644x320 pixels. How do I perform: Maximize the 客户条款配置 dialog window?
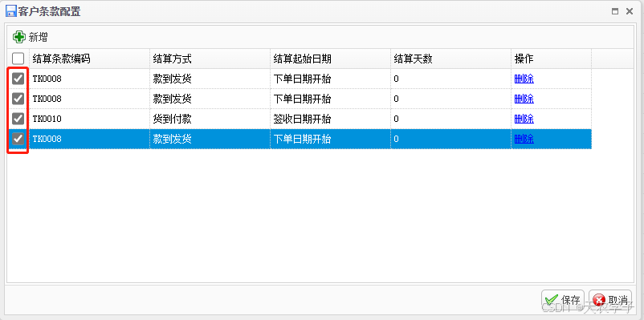615,11
